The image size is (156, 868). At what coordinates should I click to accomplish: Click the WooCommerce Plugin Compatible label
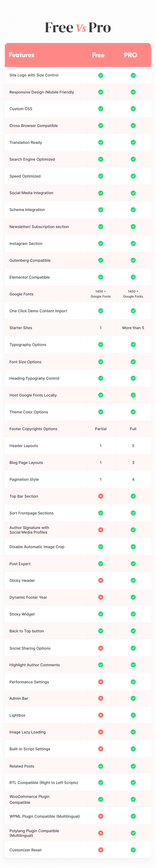pyautogui.click(x=29, y=799)
